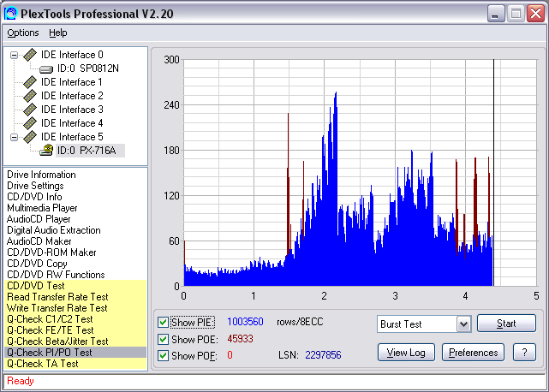Click the IDE Interface 3 chip icon
The width and height of the screenshot is (549, 392).
30,110
